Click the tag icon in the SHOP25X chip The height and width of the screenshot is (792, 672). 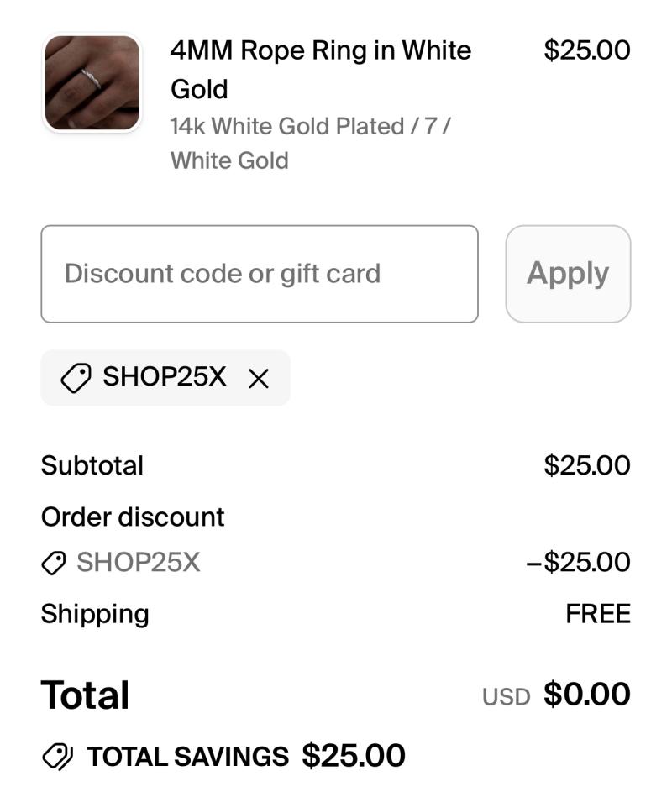76,379
